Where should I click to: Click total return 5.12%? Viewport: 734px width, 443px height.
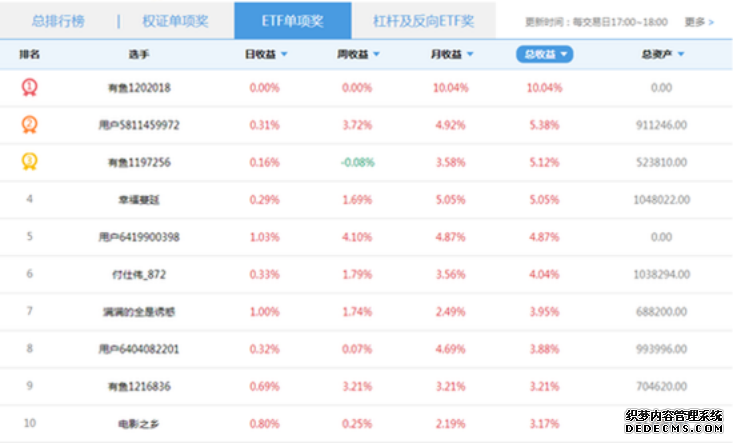tap(544, 162)
